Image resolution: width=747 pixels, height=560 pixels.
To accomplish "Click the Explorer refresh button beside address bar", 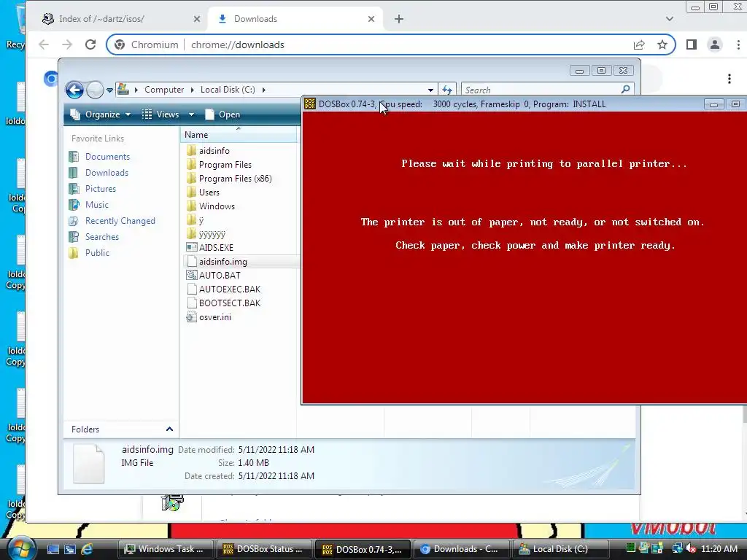I will [x=447, y=90].
